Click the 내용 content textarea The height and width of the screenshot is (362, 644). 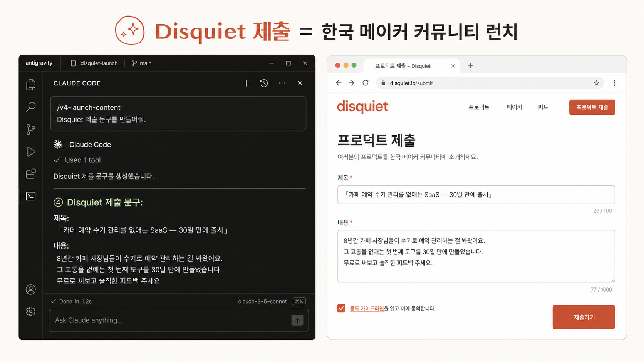tap(476, 256)
